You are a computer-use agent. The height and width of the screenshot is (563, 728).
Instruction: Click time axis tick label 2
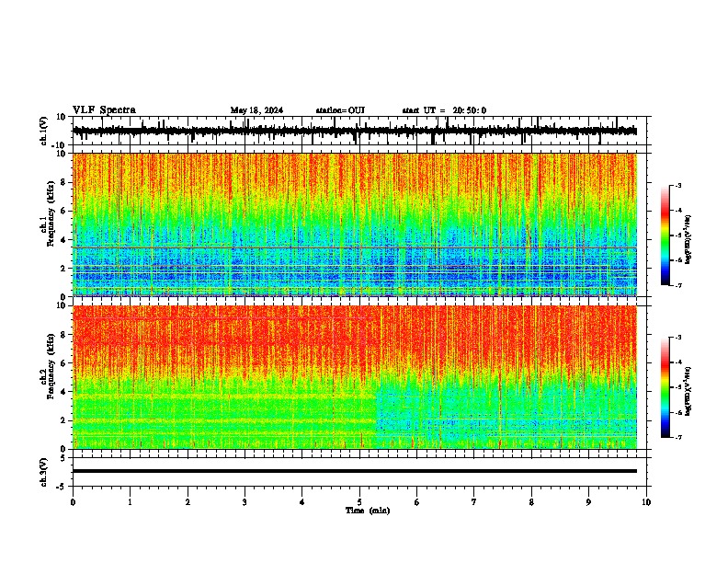188,502
